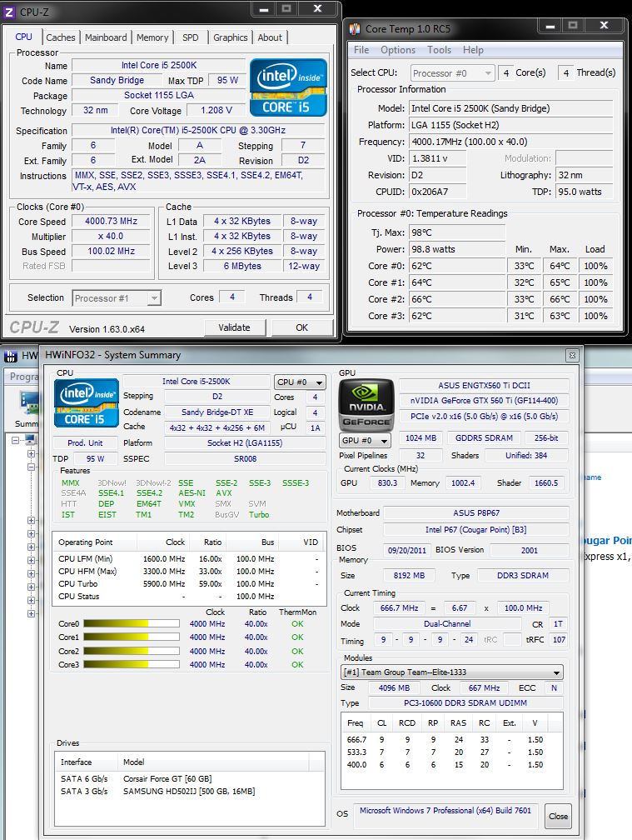Click the memory size 8192 MB
The image size is (632, 840).
(x=409, y=576)
